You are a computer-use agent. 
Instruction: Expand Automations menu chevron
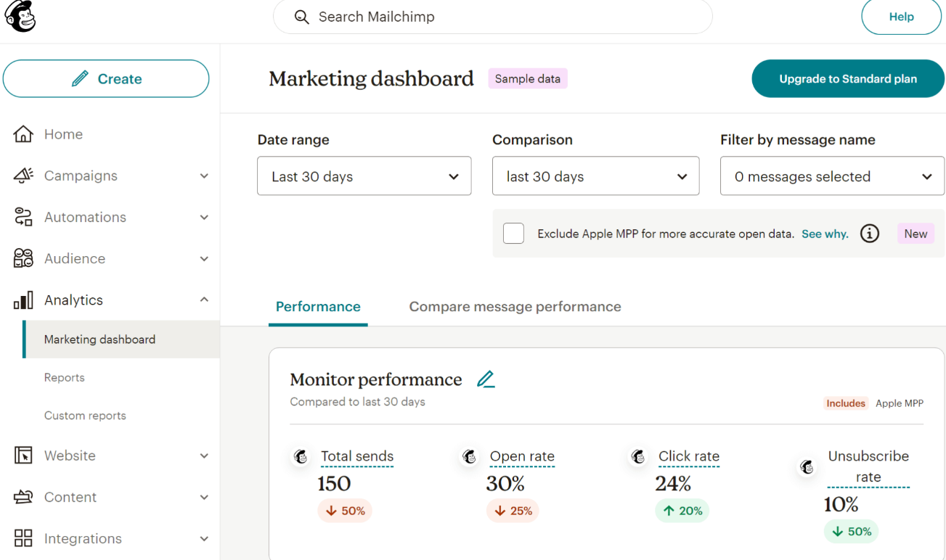pyautogui.click(x=204, y=217)
